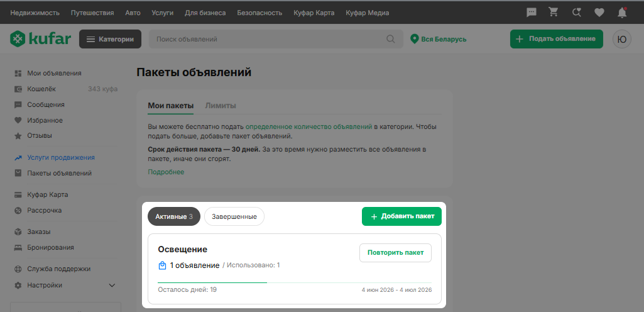Open Куфар Медиа in top menu
Viewport: 644px width, 312px height.
[367, 13]
